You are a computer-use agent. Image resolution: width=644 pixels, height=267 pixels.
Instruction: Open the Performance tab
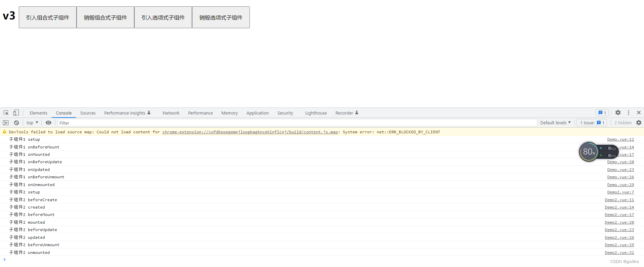(200, 113)
